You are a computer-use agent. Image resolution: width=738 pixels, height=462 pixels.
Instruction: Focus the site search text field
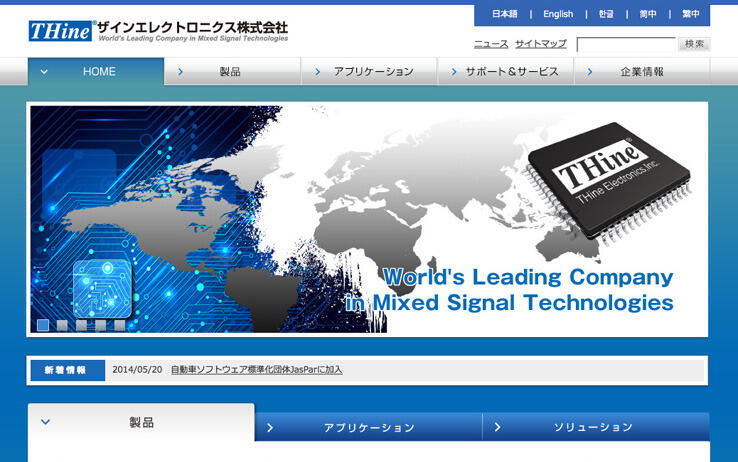click(626, 45)
